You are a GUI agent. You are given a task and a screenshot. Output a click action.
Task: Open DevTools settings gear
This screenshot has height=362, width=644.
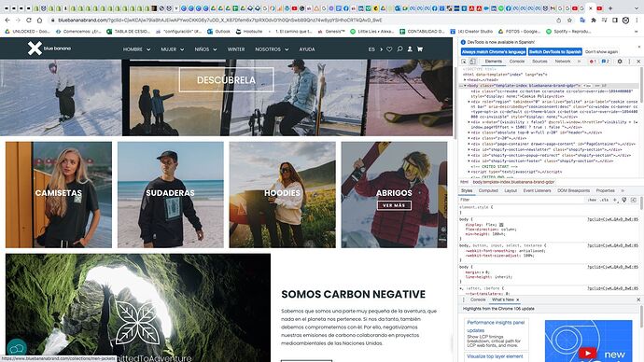pyautogui.click(x=620, y=62)
